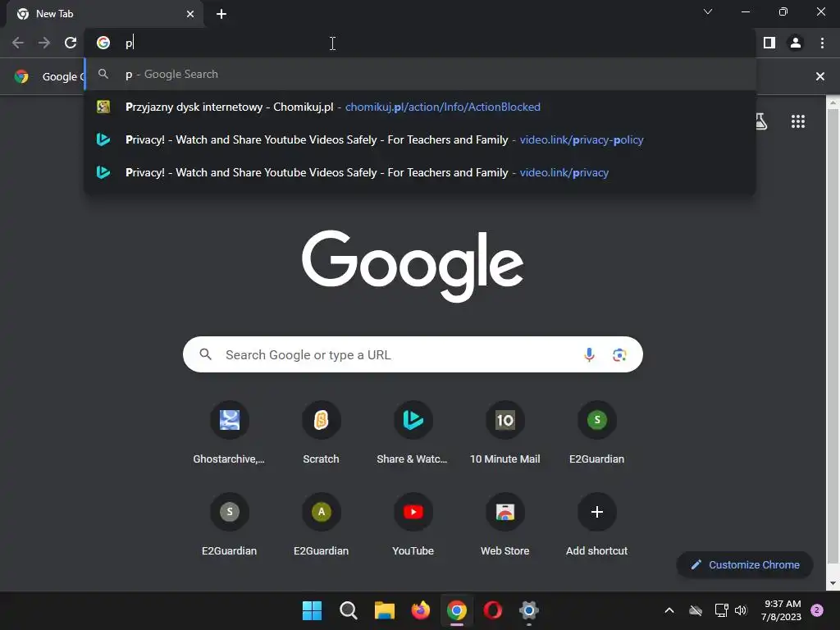
Task: Open the Scratch shortcut
Action: tap(321, 432)
